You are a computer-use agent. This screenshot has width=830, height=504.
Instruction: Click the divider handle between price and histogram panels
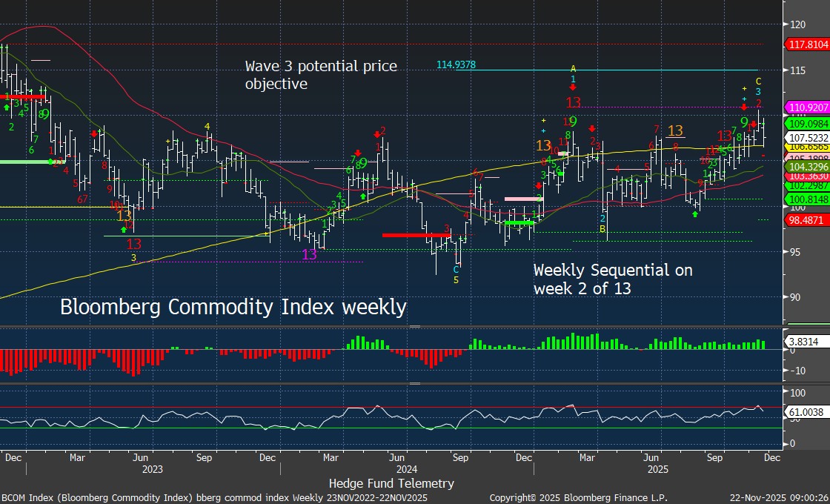tap(415, 325)
